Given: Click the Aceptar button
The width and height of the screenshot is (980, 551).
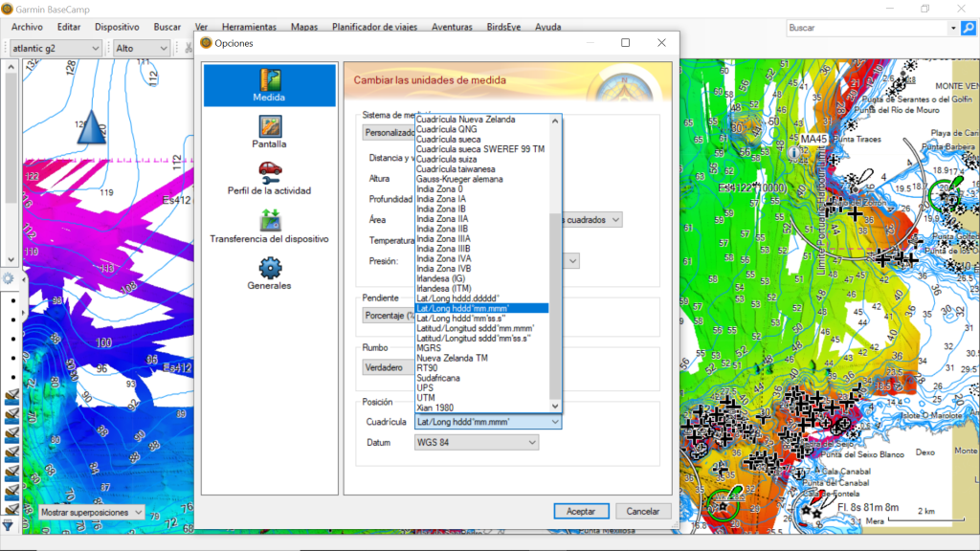Looking at the screenshot, I should tap(581, 511).
